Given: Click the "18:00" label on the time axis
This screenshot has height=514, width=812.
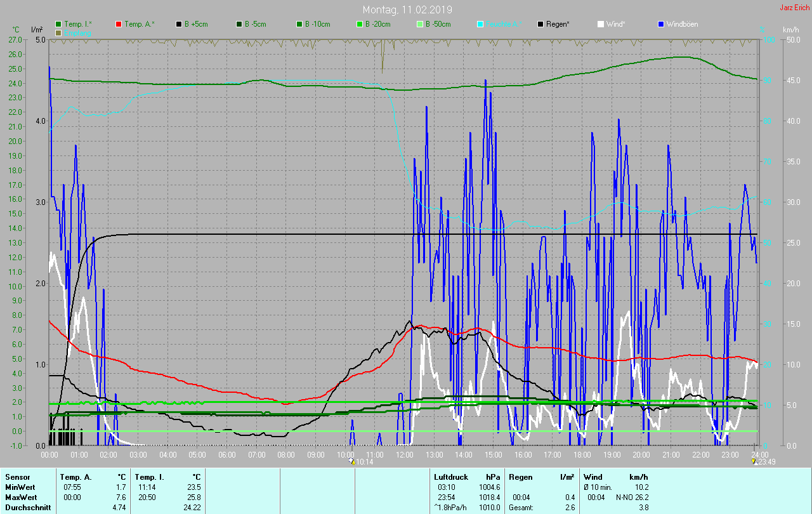Looking at the screenshot, I should [x=582, y=454].
